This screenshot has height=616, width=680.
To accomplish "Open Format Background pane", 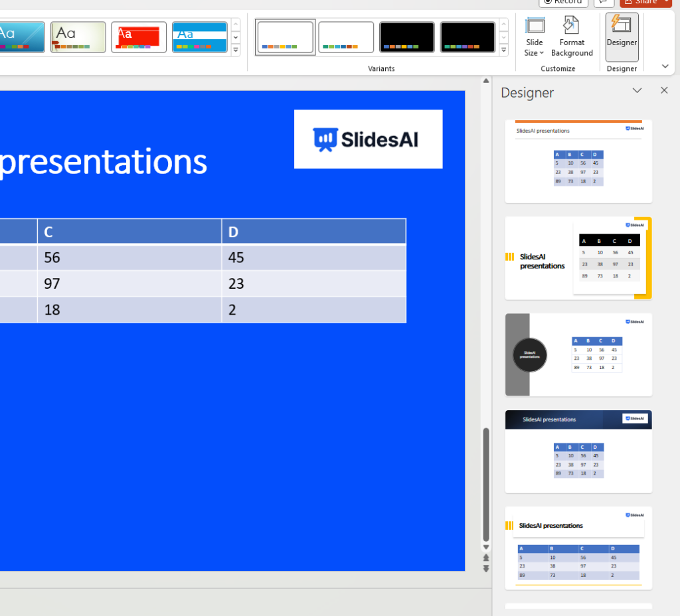I will 571,38.
